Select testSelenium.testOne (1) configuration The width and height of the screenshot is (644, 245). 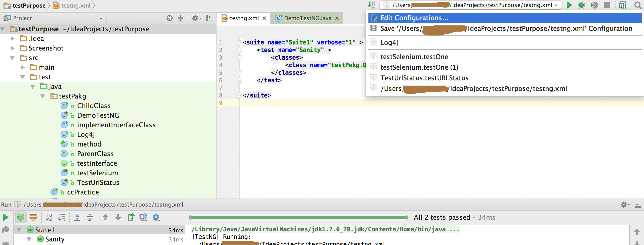click(505, 67)
